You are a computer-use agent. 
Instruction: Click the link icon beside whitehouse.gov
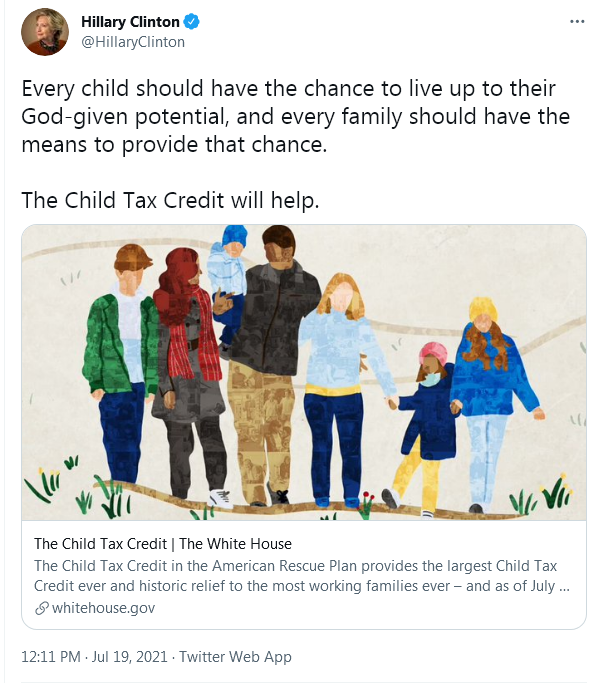pos(41,608)
